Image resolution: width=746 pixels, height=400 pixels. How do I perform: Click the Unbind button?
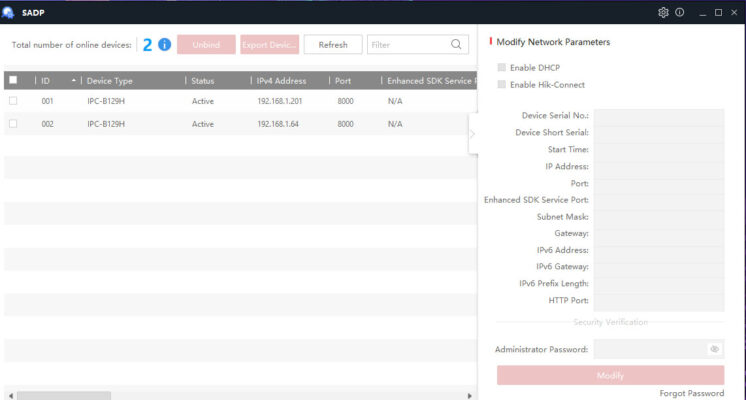tap(206, 45)
